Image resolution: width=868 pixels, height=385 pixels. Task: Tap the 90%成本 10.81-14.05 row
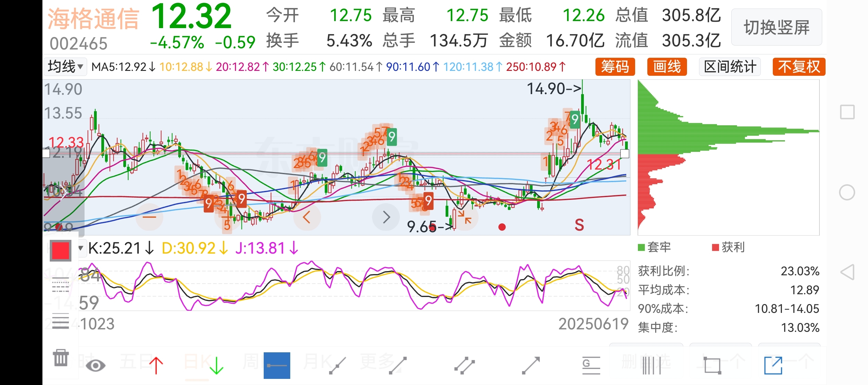729,309
